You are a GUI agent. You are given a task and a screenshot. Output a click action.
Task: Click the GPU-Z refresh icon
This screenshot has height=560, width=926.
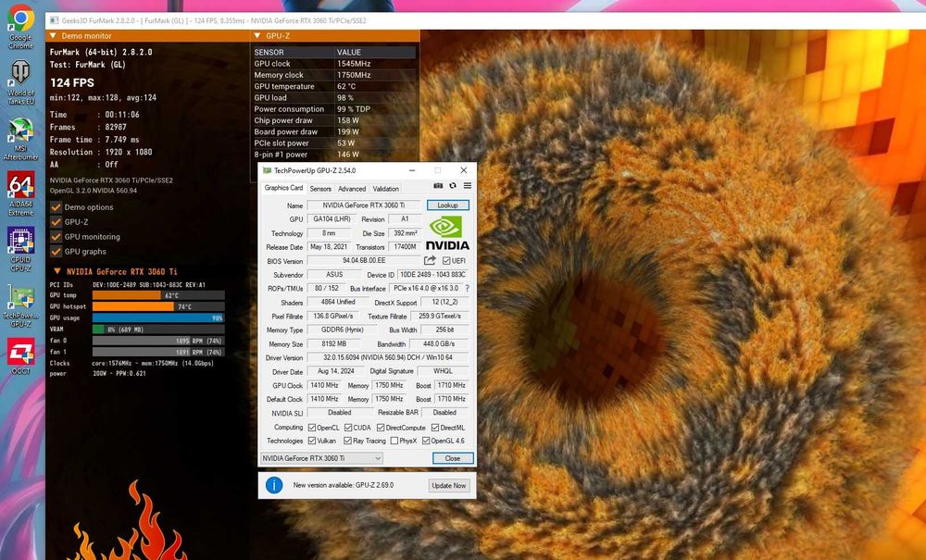[453, 185]
